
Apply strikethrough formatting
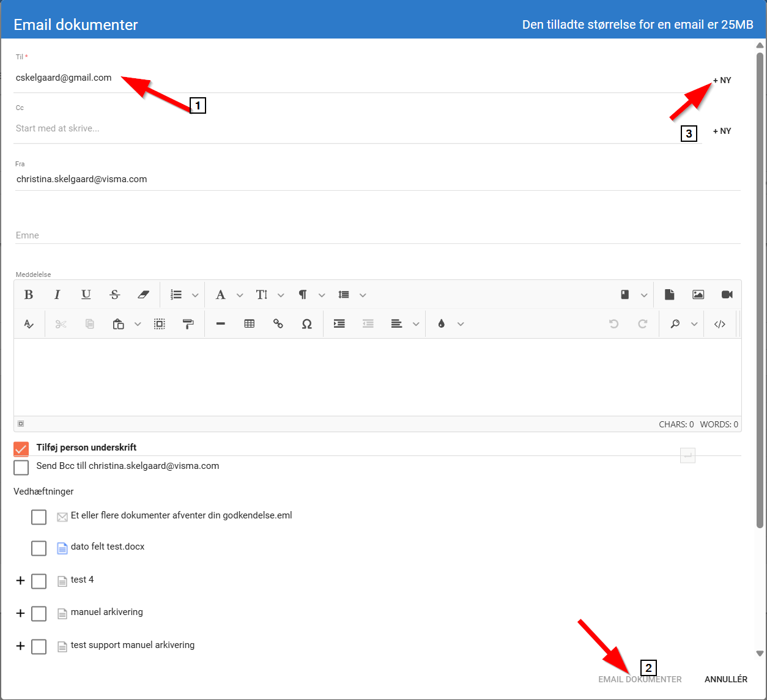pyautogui.click(x=115, y=295)
